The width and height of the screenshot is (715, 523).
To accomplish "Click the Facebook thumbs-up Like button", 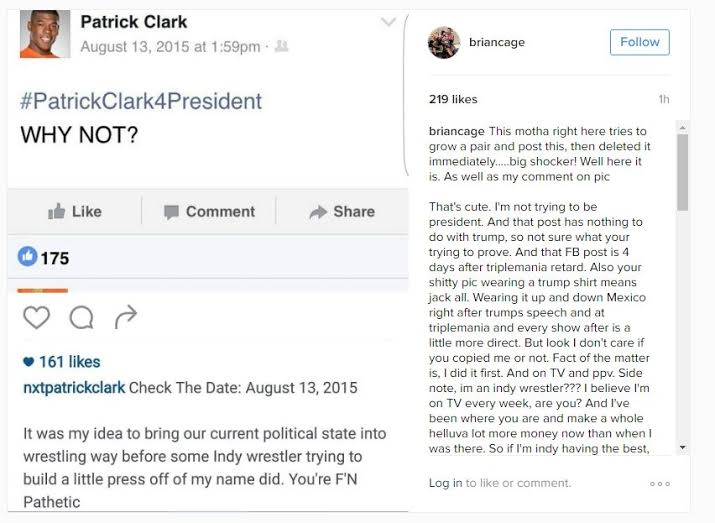I will tap(75, 212).
